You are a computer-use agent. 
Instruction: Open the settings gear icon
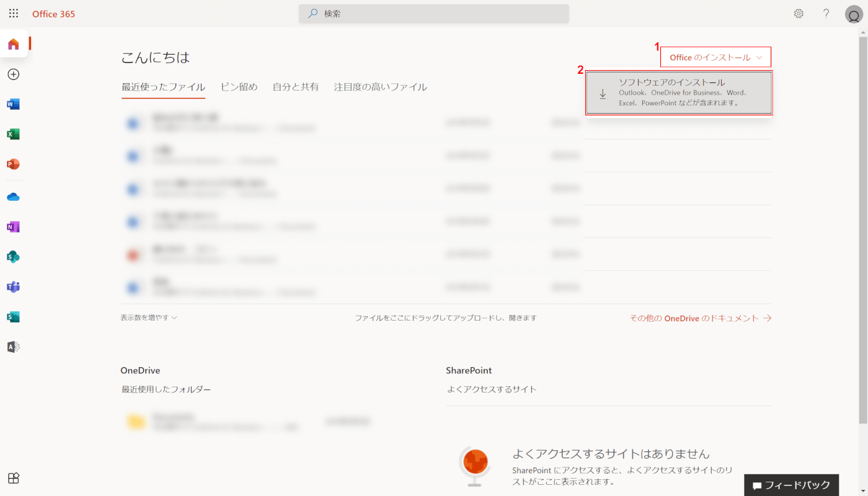click(x=799, y=14)
